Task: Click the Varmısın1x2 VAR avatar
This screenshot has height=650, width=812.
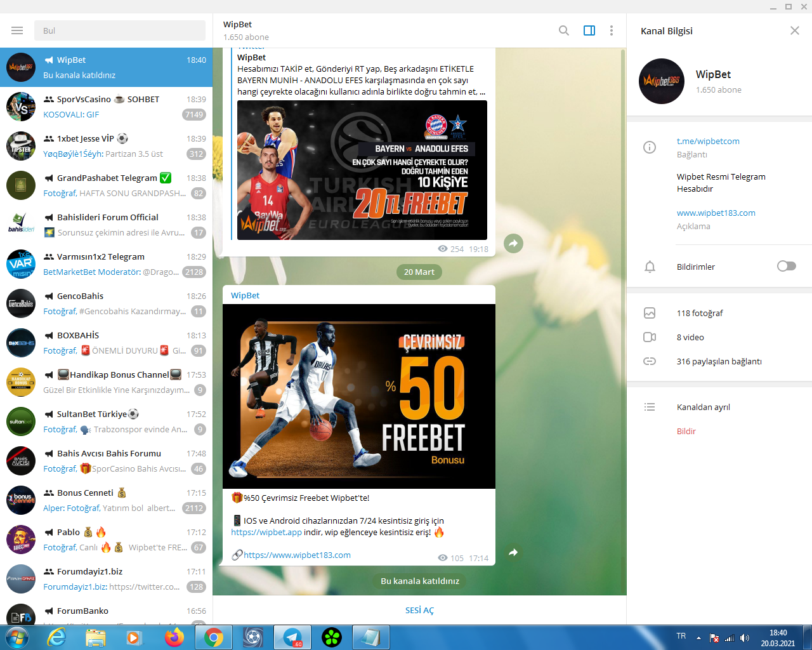Action: [21, 264]
